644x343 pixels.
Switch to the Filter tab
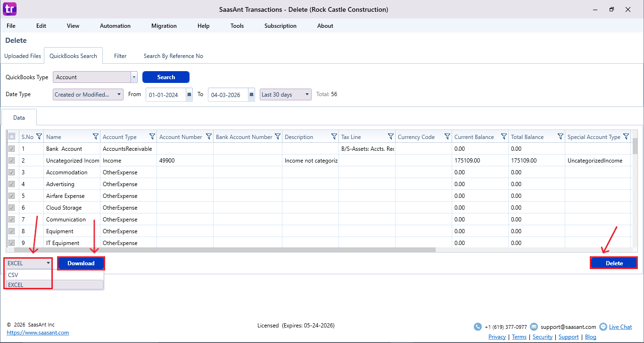point(120,56)
